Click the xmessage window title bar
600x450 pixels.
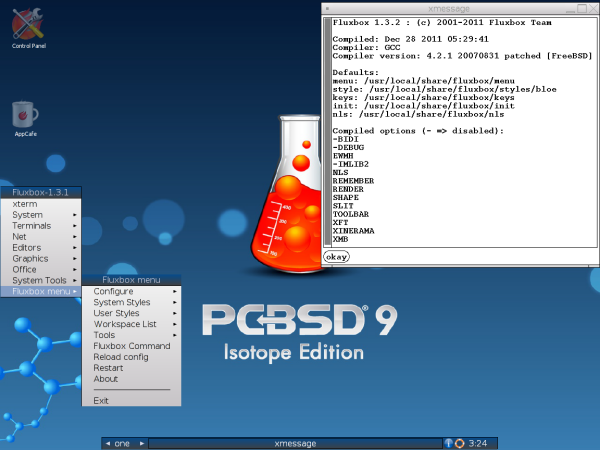pos(448,8)
